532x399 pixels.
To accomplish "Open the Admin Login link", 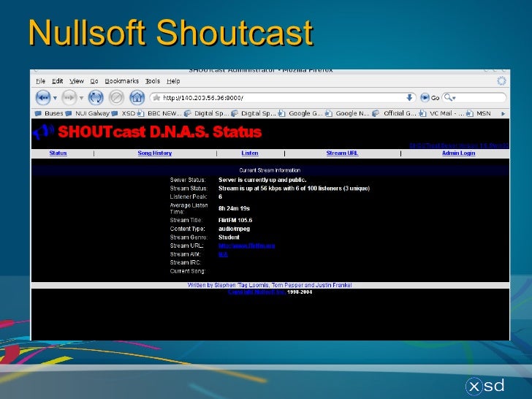I will (x=458, y=153).
